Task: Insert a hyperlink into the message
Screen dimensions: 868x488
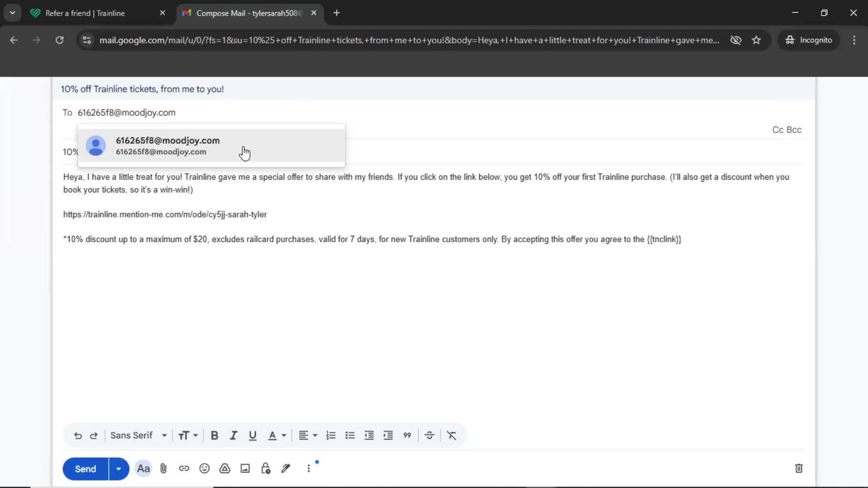Action: point(184,469)
